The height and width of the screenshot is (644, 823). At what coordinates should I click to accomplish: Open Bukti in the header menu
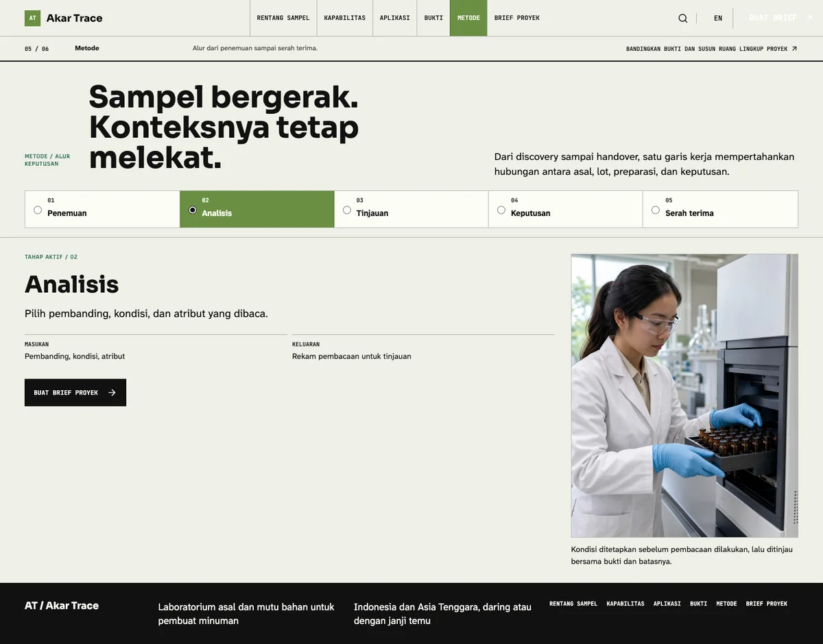coord(433,18)
